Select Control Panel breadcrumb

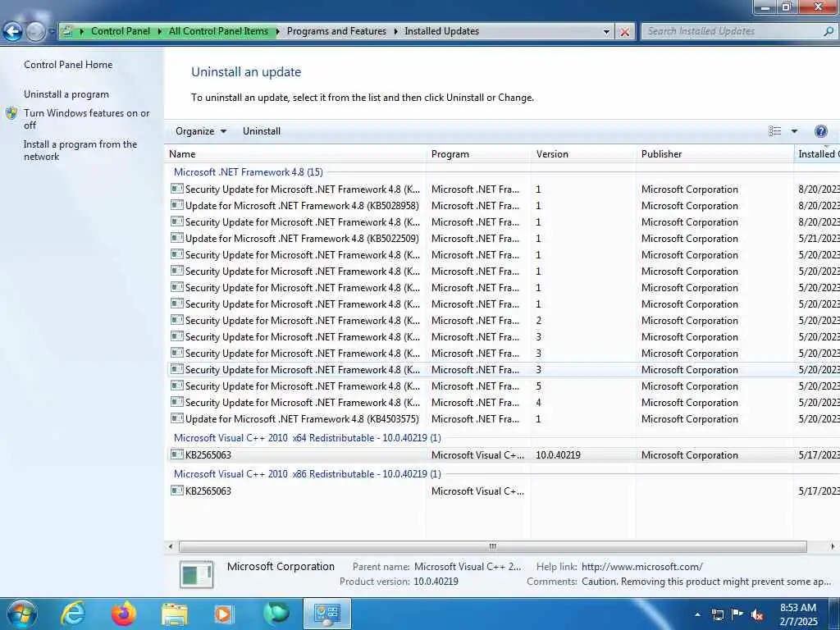pyautogui.click(x=121, y=31)
